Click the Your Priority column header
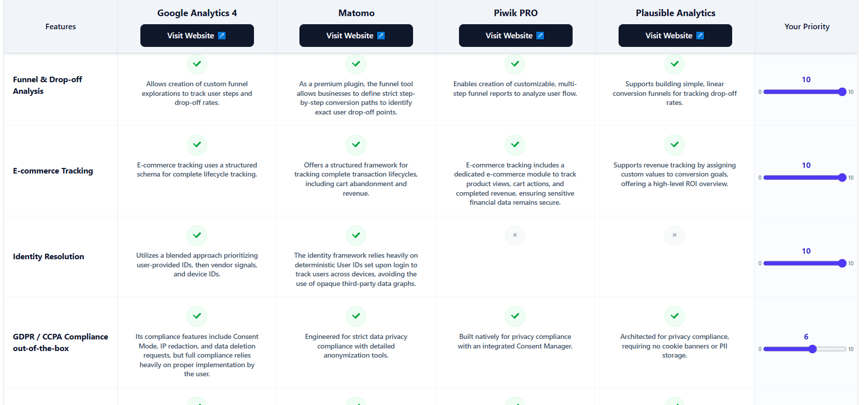 [807, 27]
